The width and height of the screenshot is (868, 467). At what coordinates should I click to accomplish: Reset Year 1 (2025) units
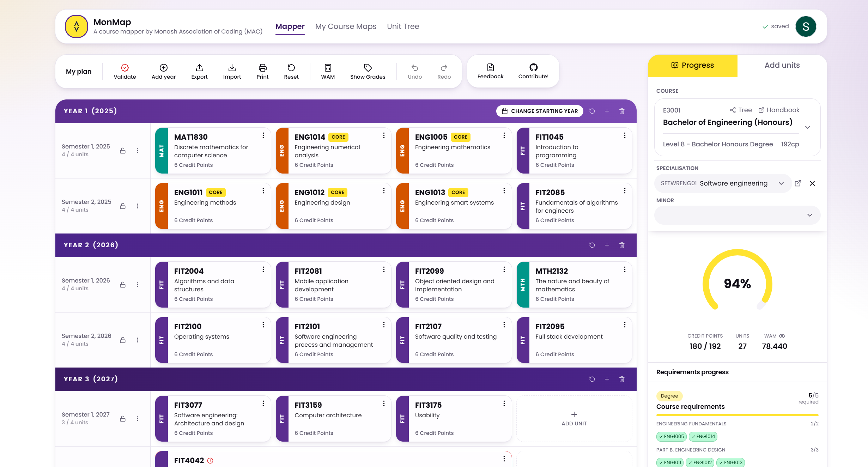[592, 111]
